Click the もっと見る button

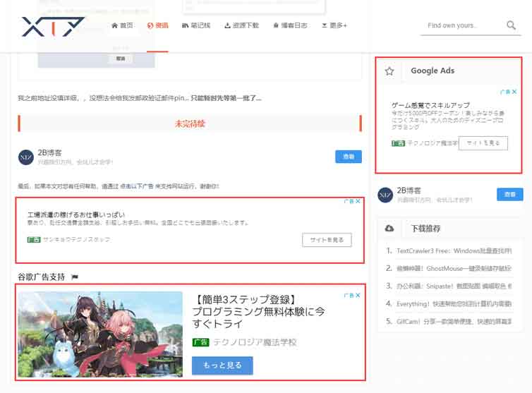(x=222, y=365)
